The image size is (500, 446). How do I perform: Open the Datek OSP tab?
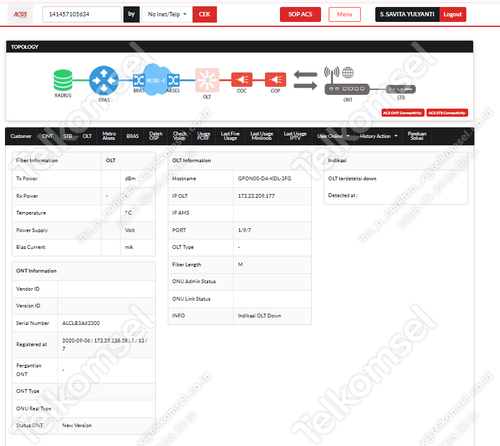coord(156,136)
